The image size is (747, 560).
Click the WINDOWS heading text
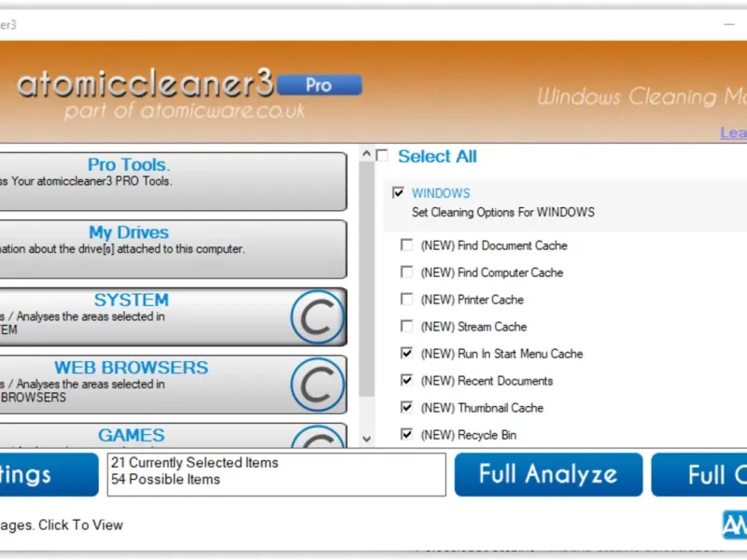click(x=441, y=193)
